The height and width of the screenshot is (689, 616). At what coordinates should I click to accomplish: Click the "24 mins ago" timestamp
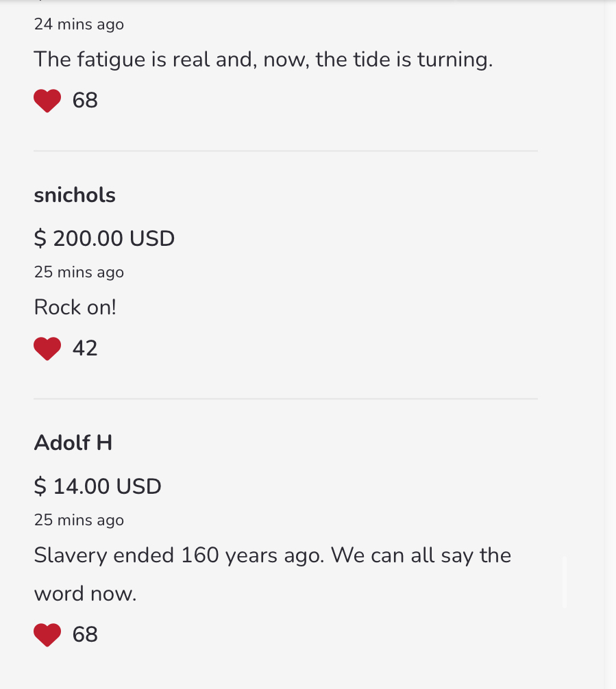[79, 25]
